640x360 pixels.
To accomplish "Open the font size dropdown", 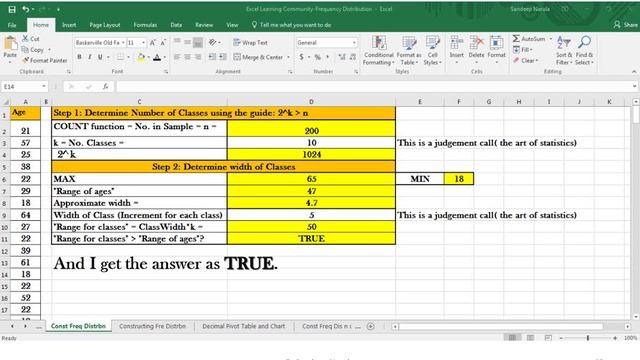I will coord(143,42).
